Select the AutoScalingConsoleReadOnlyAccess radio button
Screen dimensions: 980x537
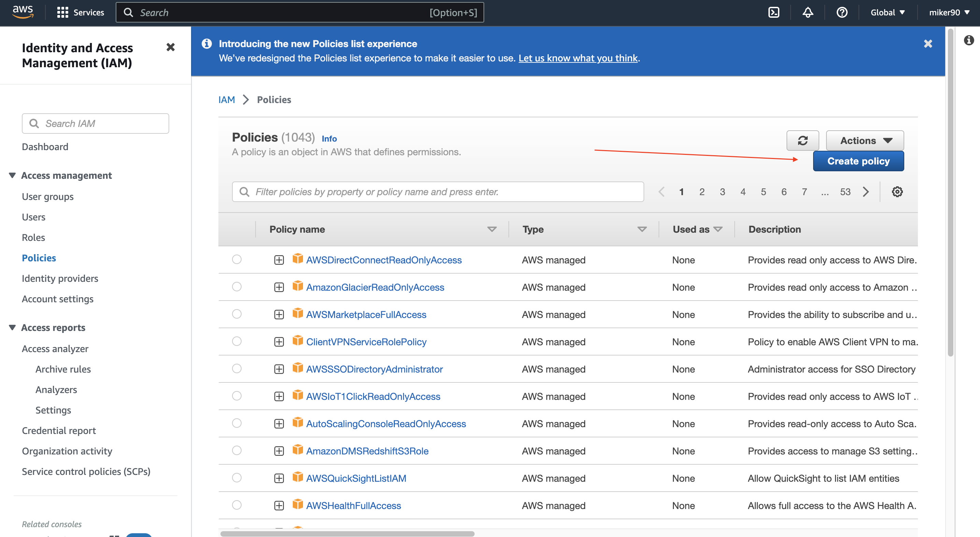[x=236, y=423]
